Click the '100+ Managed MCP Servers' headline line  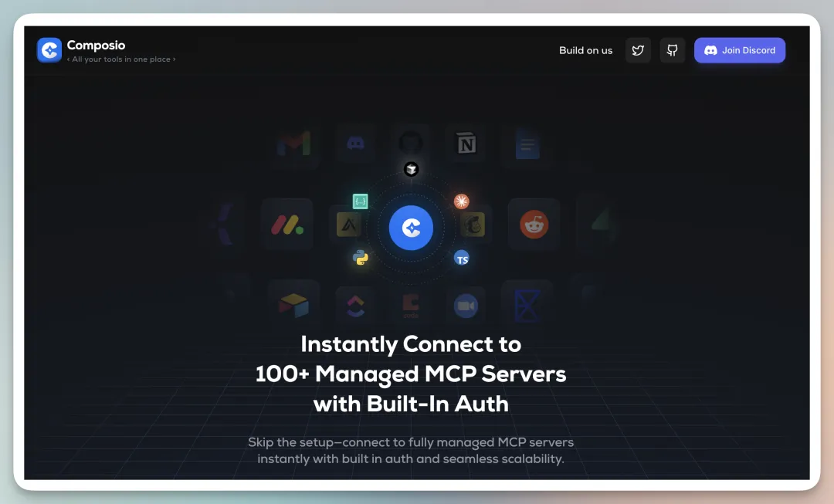pyautogui.click(x=411, y=374)
